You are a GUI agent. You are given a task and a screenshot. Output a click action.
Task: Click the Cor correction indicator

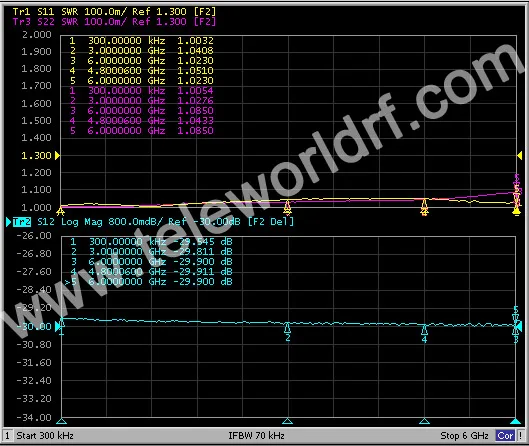[505, 436]
